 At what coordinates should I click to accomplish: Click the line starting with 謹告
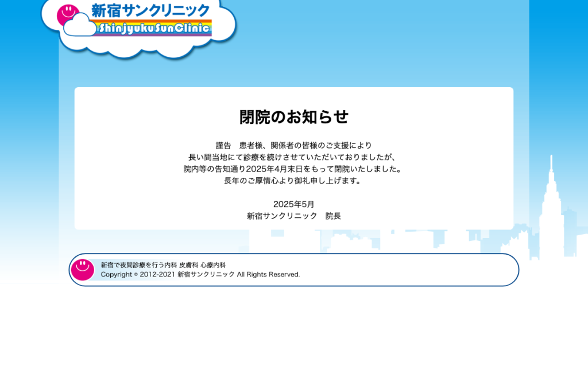tap(293, 145)
